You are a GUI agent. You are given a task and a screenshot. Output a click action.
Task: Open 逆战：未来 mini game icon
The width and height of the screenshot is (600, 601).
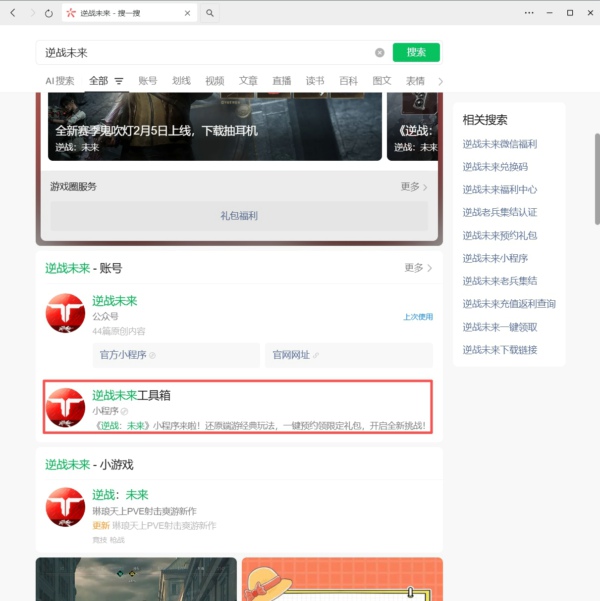65,506
